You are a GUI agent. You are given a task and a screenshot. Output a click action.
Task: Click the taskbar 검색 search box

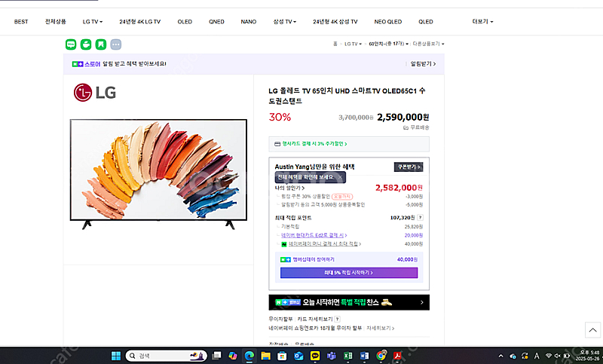[x=166, y=356]
